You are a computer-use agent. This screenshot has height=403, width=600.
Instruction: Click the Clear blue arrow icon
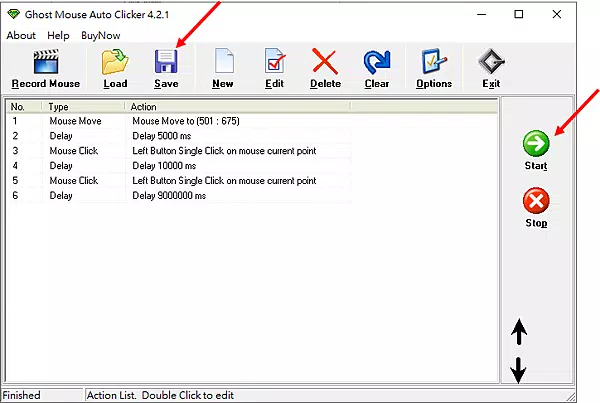coord(377,62)
